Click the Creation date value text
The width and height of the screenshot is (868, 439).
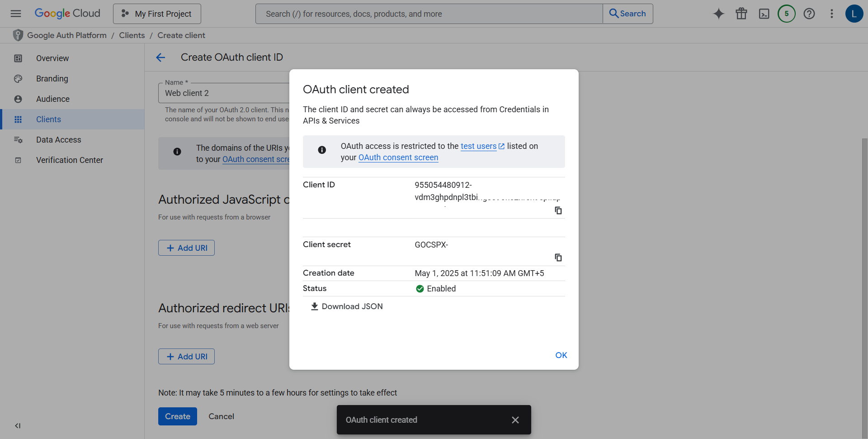click(x=479, y=273)
